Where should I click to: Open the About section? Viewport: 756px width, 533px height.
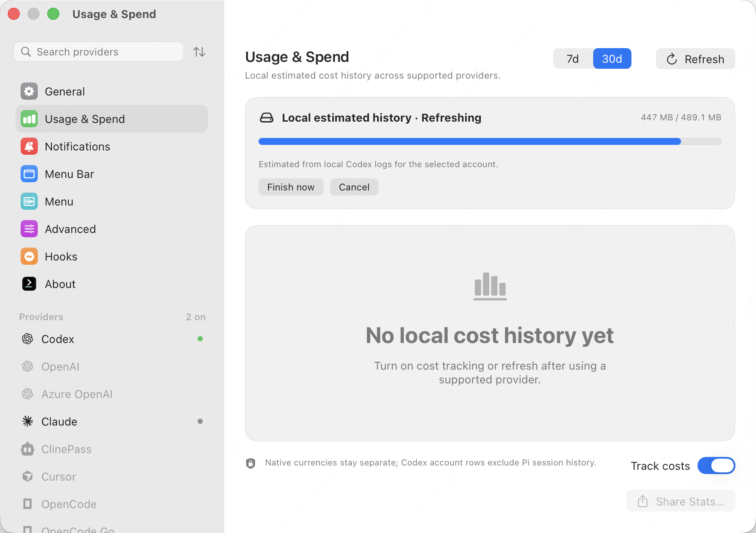tap(112, 284)
